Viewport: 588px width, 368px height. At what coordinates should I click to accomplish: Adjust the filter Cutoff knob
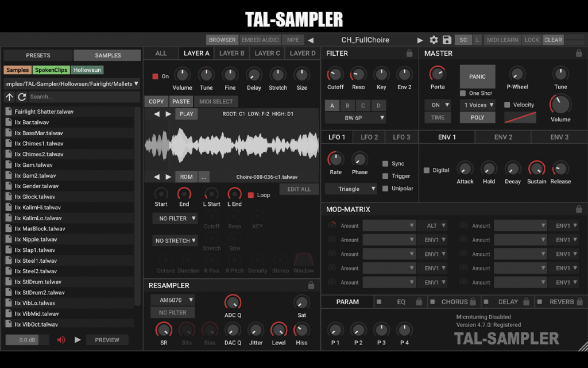[335, 74]
